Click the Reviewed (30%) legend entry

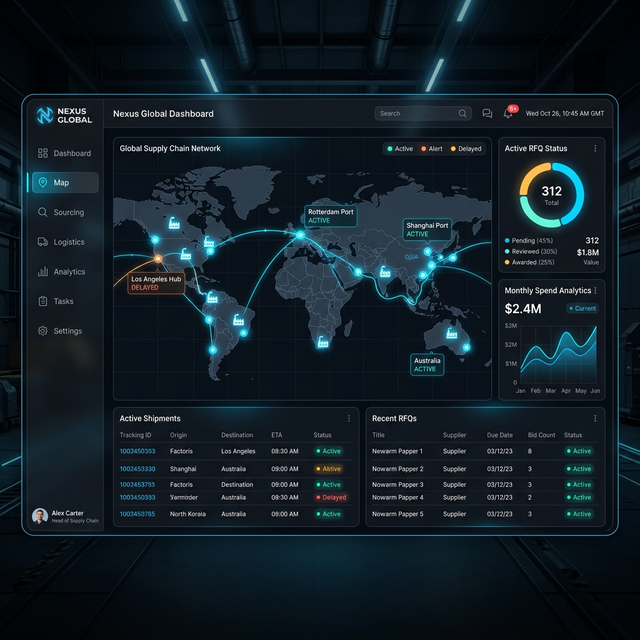531,251
